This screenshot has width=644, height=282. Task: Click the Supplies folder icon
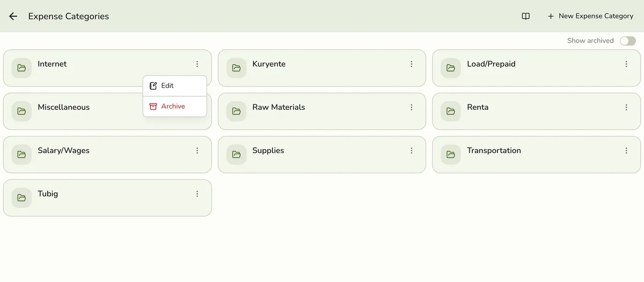236,155
